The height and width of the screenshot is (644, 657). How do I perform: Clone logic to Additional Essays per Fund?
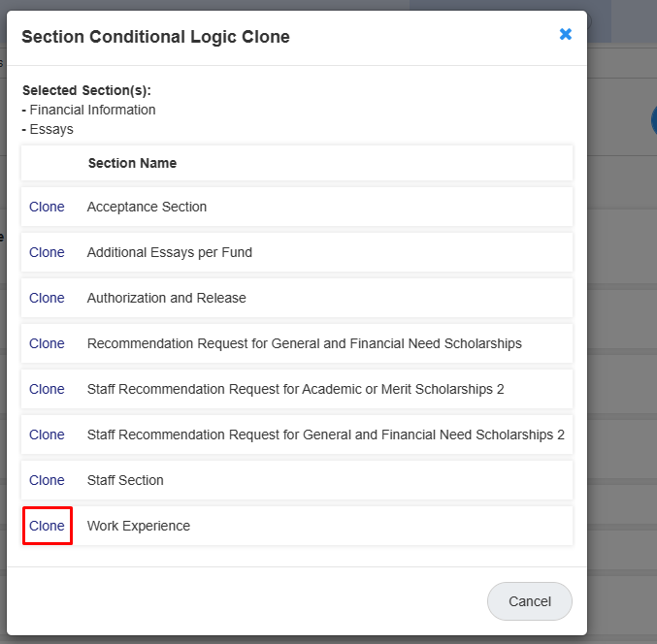coord(47,252)
